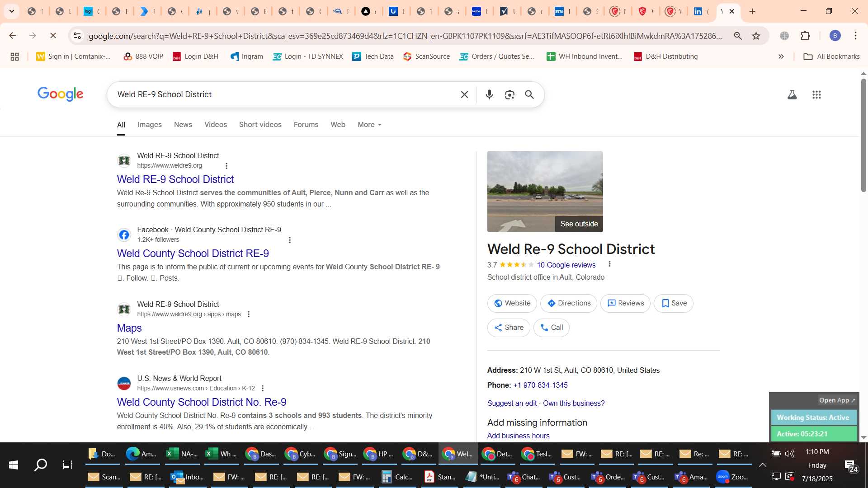Switch to Short videos tab
This screenshot has width=868, height=488.
click(260, 125)
